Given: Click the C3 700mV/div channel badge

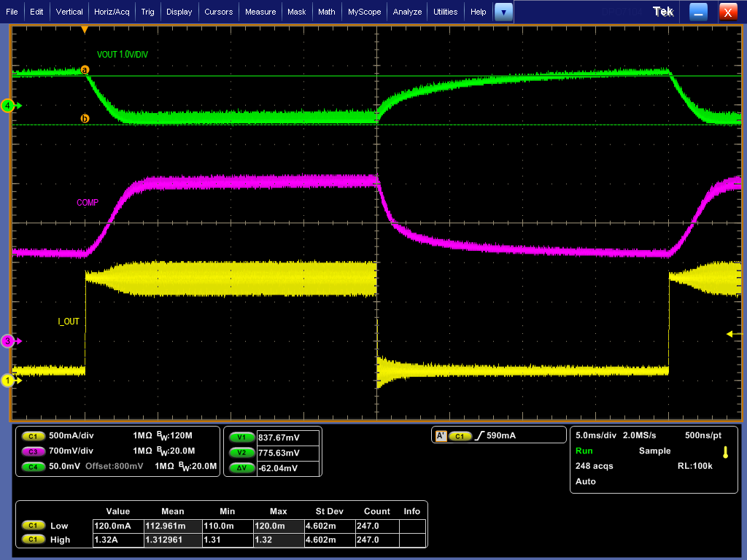Looking at the screenshot, I should click(33, 451).
